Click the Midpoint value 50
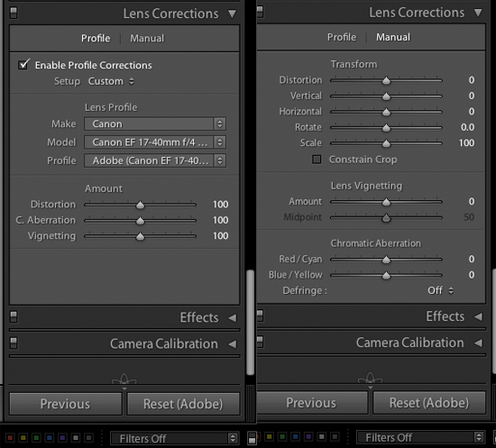496x448 pixels. tap(469, 217)
